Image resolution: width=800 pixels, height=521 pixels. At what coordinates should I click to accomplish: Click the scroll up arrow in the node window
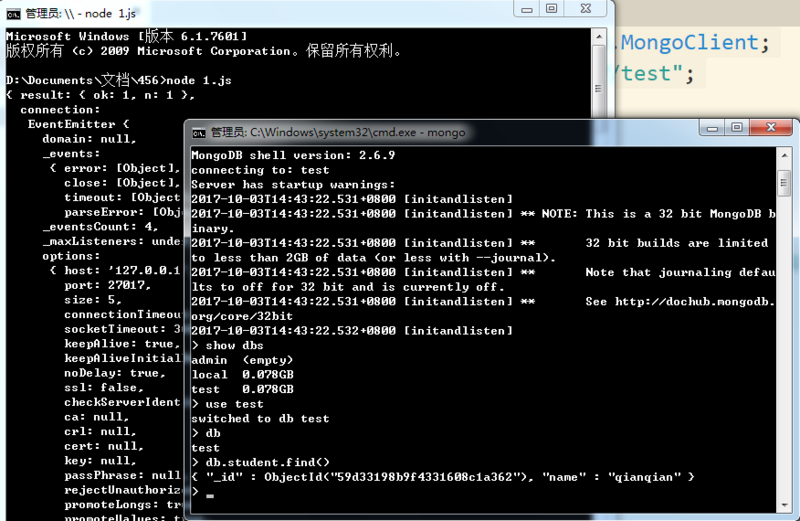[598, 37]
